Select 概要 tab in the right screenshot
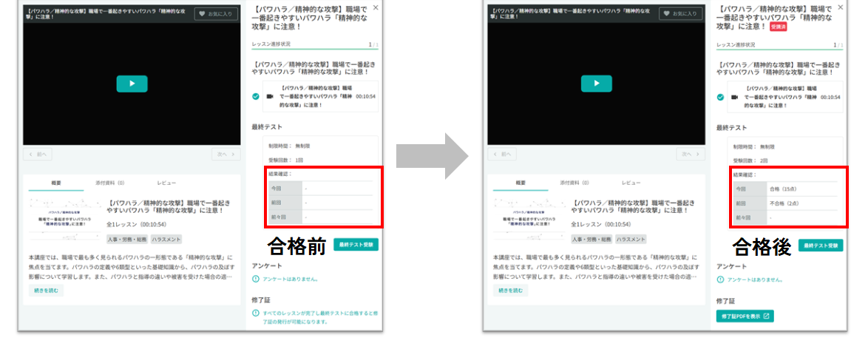Image resolution: width=868 pixels, height=349 pixels. 521,183
